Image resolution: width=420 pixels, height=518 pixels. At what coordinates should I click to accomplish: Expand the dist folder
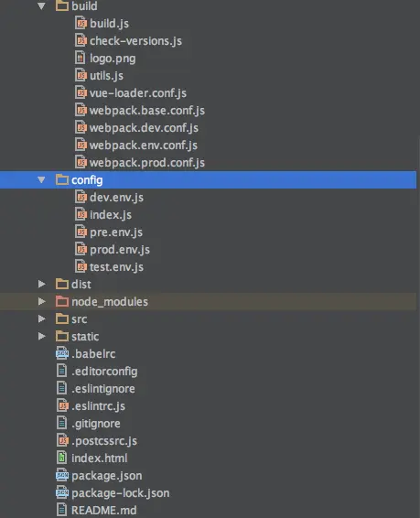click(41, 284)
